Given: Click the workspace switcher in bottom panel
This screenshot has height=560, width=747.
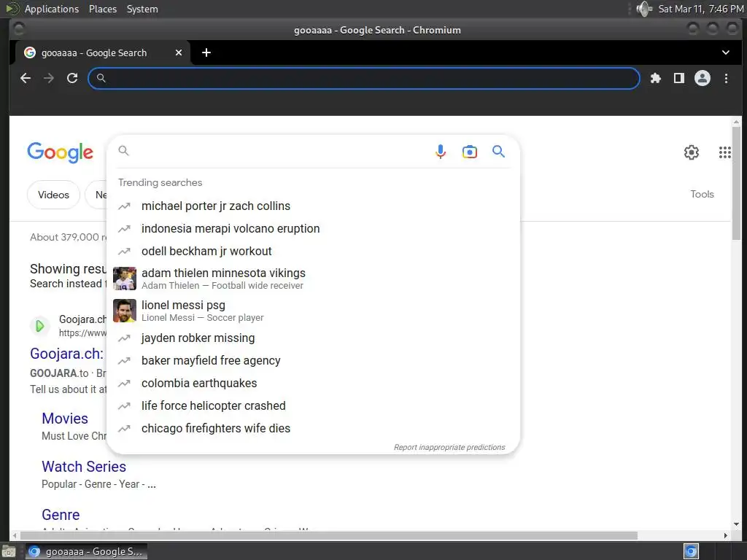Looking at the screenshot, I should pyautogui.click(x=691, y=552).
